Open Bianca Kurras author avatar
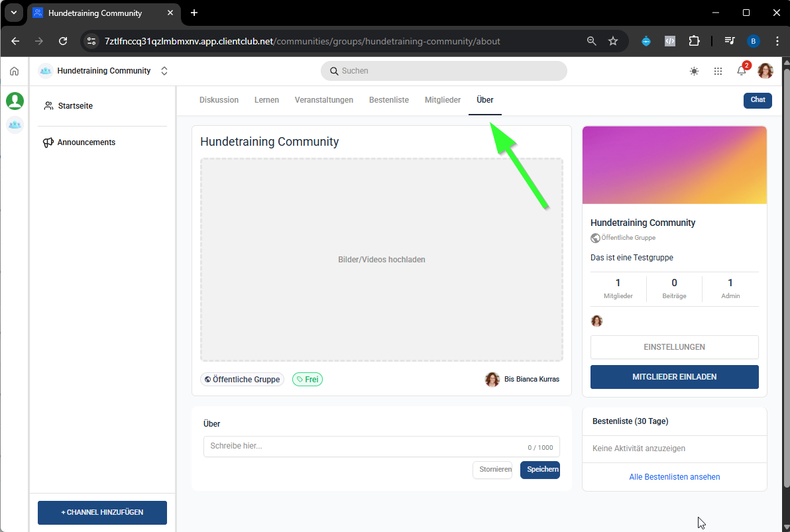 (492, 380)
